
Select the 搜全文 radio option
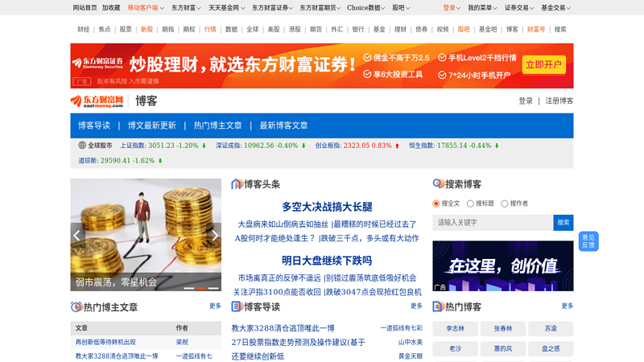coord(436,204)
